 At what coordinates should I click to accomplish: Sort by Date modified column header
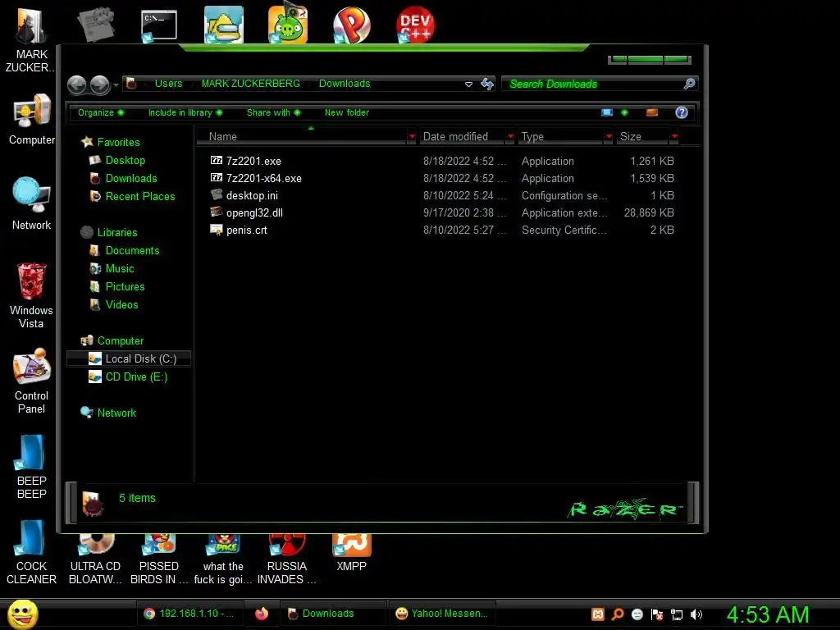(x=462, y=137)
